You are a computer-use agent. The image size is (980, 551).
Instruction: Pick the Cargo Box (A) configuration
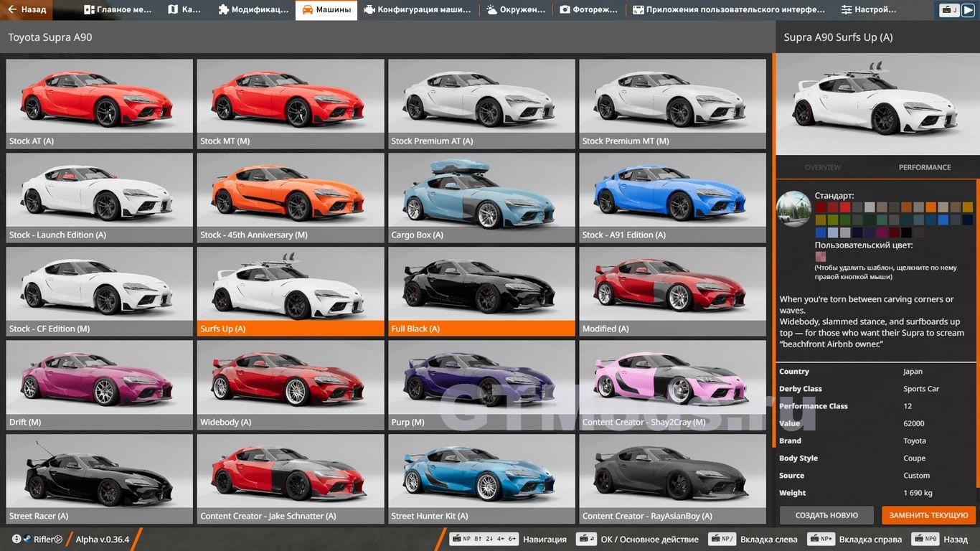(x=481, y=197)
